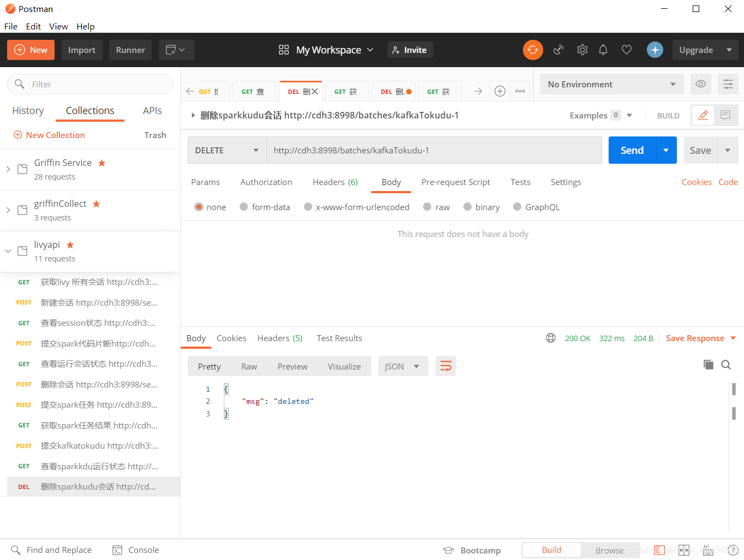Click the edit pencil icon beside BUILD
744x560 pixels.
click(x=703, y=115)
